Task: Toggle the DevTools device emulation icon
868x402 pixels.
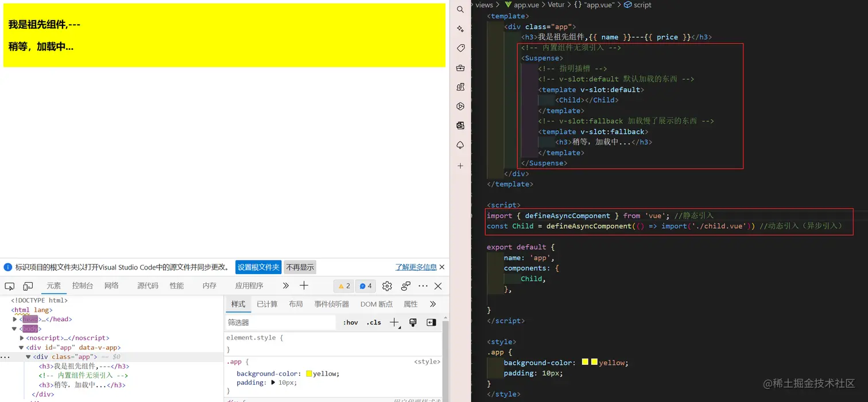Action: pos(28,286)
